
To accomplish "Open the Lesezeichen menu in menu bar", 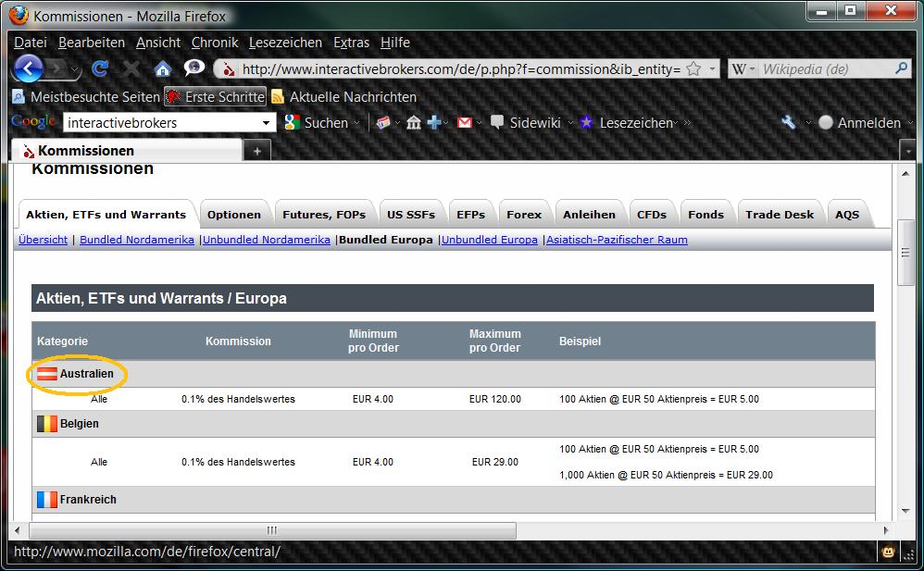I will (285, 43).
